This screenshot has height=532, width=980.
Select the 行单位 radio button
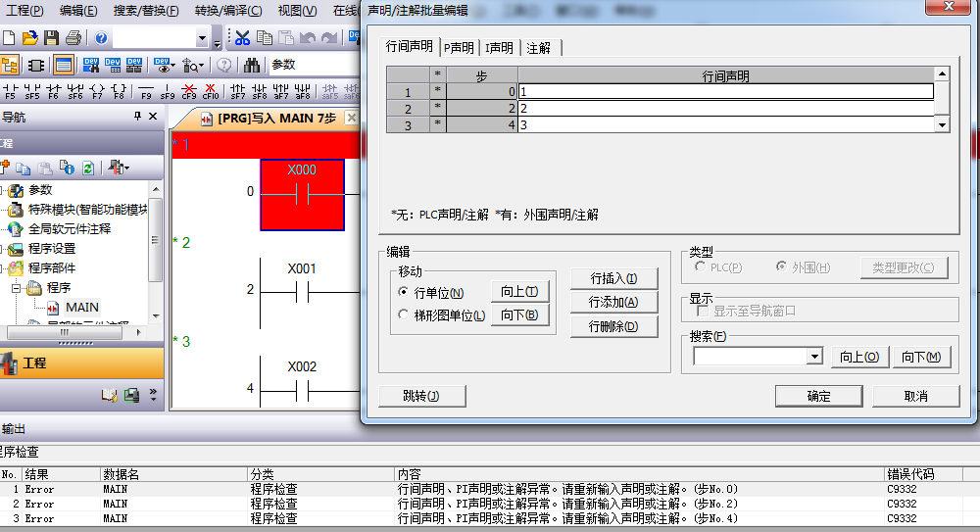tap(404, 292)
